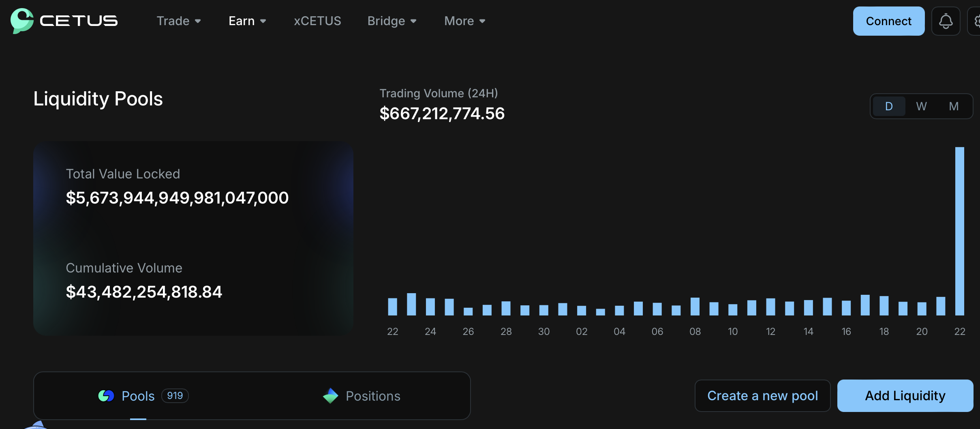Screen dimensions: 980x429
Task: Click the Pools pie-chart icon
Action: coord(107,395)
